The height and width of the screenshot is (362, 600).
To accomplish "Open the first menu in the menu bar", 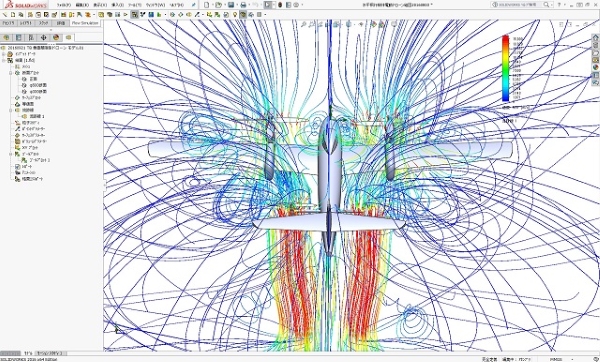I will click(64, 5).
